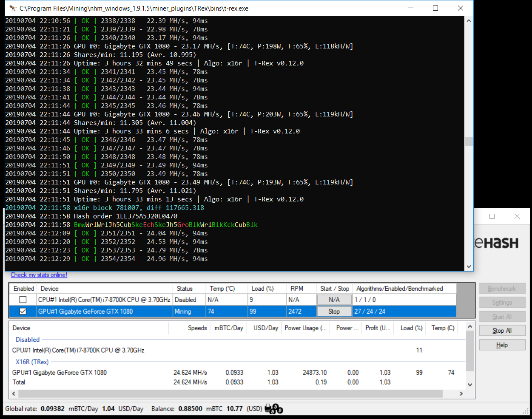Click the horizontal scrollbar right arrow
This screenshot has height=419, width=532.
(x=461, y=394)
